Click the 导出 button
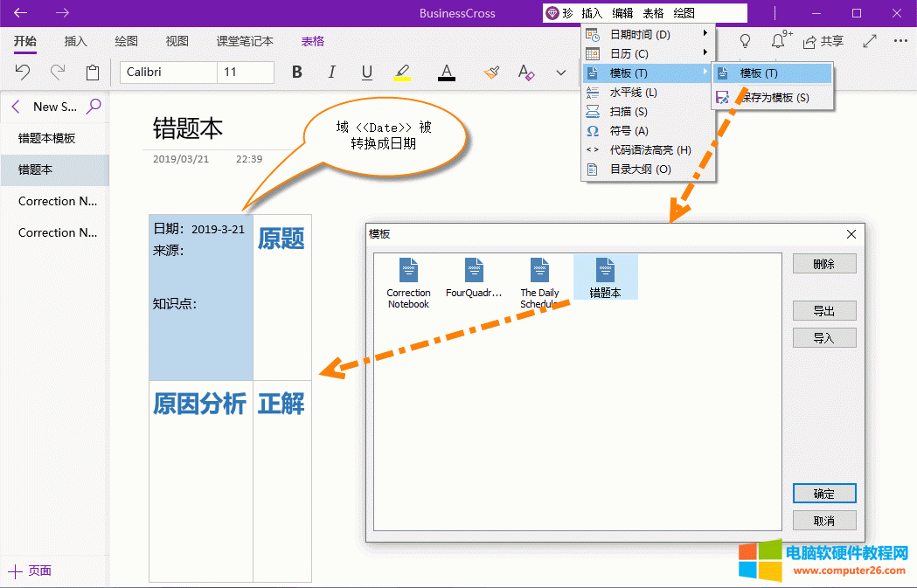The width and height of the screenshot is (917, 588). coord(823,311)
